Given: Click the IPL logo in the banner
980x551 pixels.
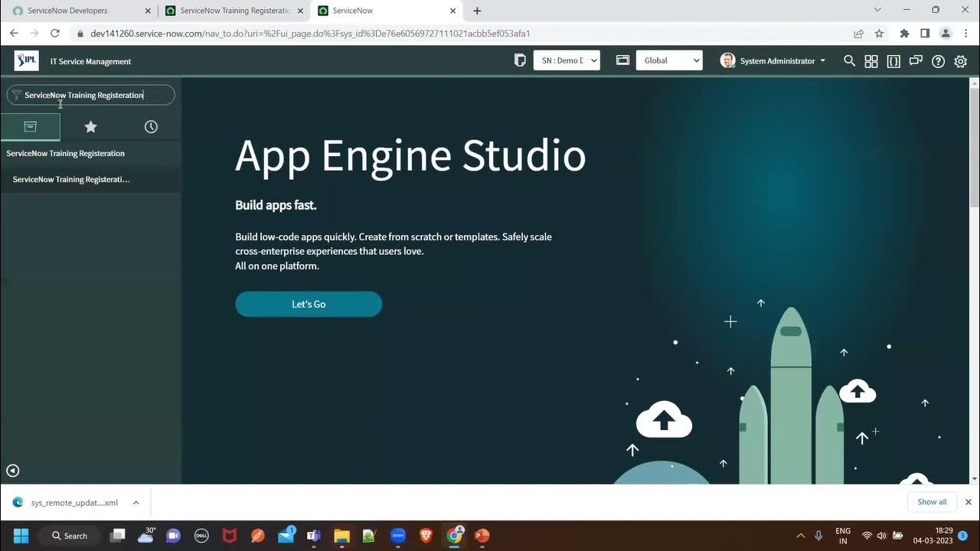Looking at the screenshot, I should 27,60.
